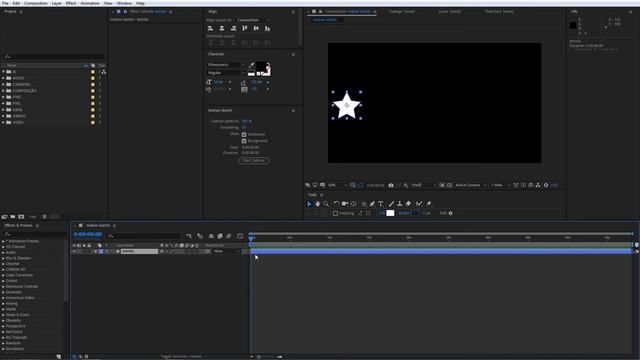This screenshot has height=360, width=640.
Task: Open the File menu
Action: (x=5, y=3)
